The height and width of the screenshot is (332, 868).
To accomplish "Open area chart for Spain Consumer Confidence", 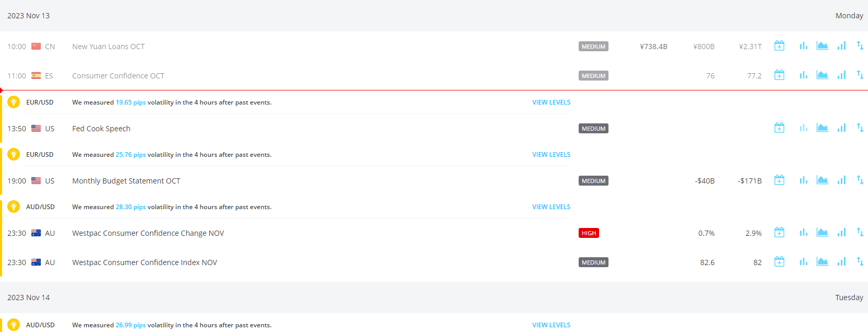I will 822,75.
